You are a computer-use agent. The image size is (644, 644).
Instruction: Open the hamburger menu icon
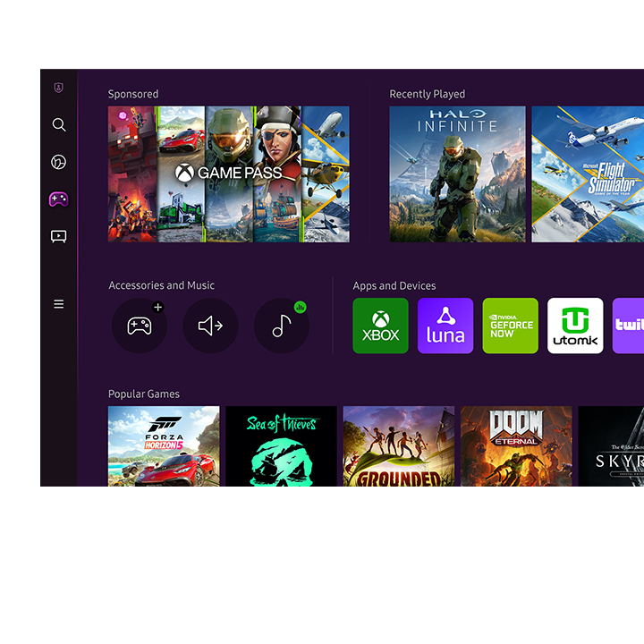point(59,304)
